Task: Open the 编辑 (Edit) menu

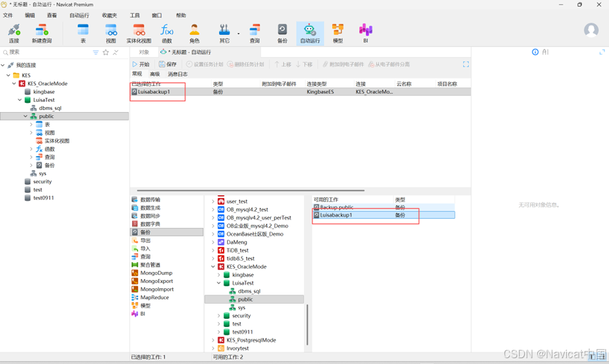Action: pyautogui.click(x=30, y=15)
